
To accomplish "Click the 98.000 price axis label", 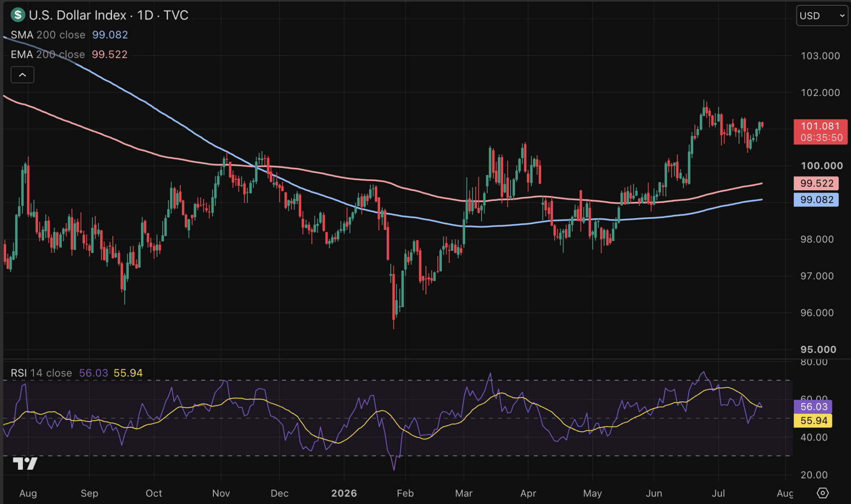I will pyautogui.click(x=817, y=239).
